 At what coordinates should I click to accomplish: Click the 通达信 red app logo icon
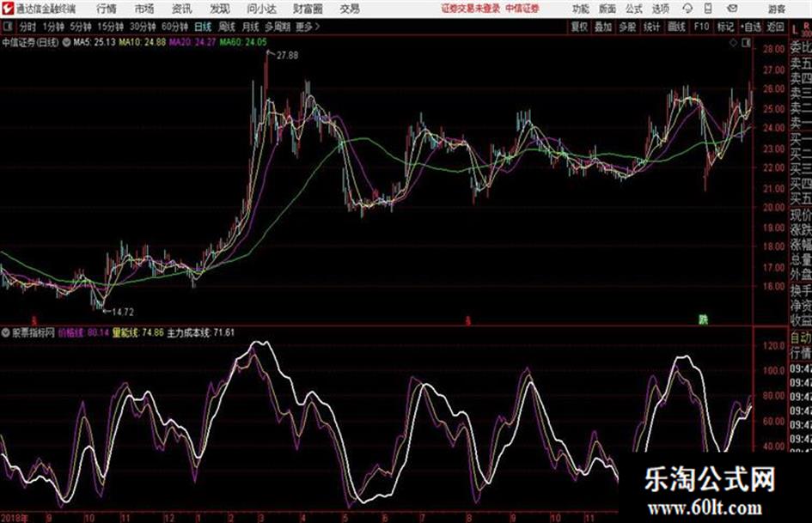pos(7,9)
